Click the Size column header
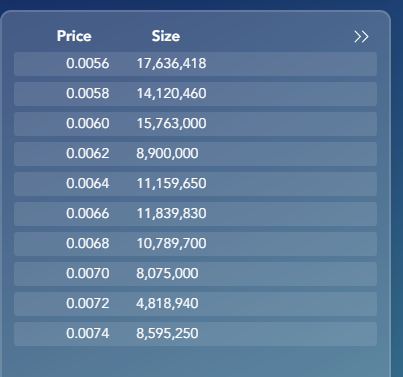The width and height of the screenshot is (403, 377). (166, 36)
